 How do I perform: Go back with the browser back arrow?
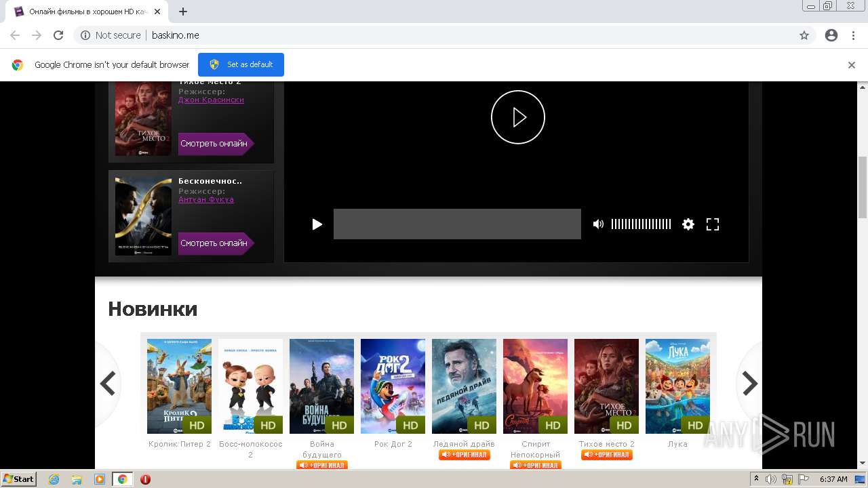tap(15, 35)
